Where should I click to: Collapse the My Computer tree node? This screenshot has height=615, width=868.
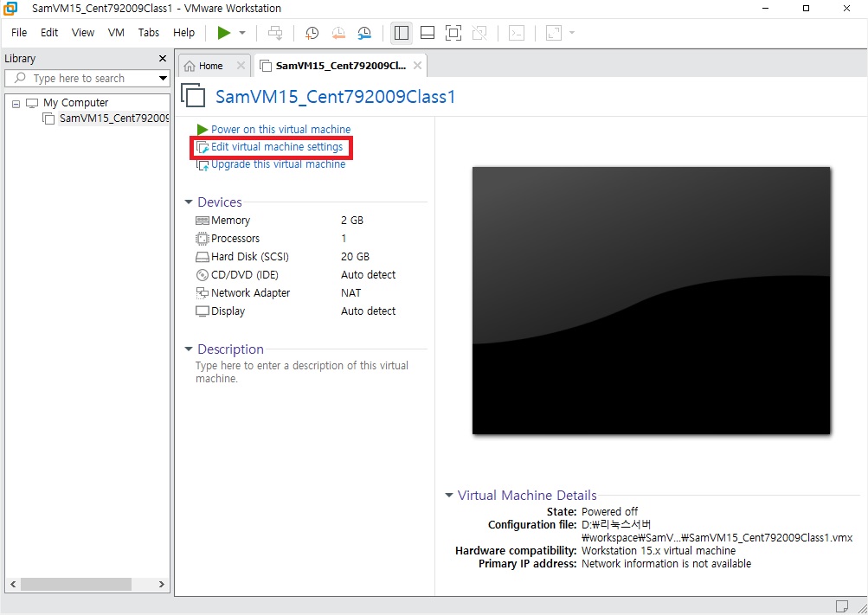16,104
